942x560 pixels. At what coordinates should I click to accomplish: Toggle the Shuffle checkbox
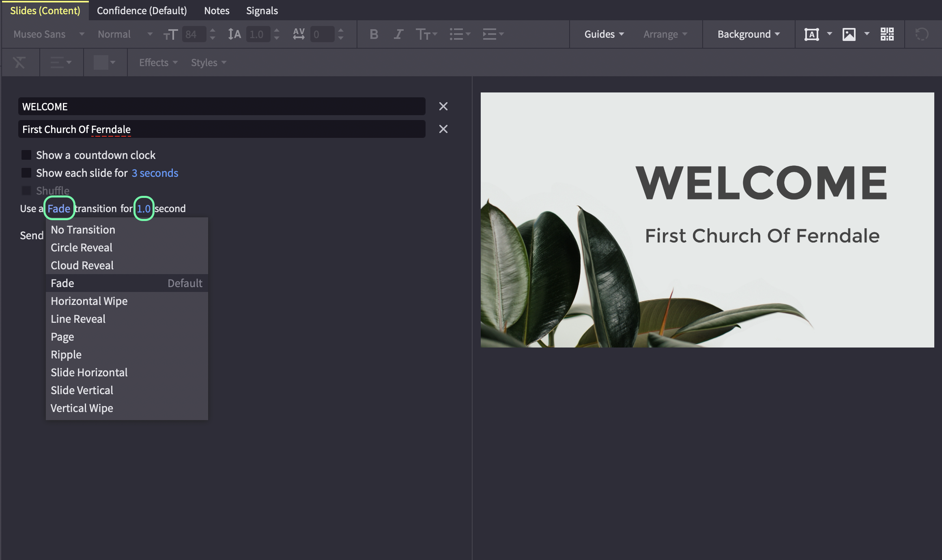[x=26, y=191]
